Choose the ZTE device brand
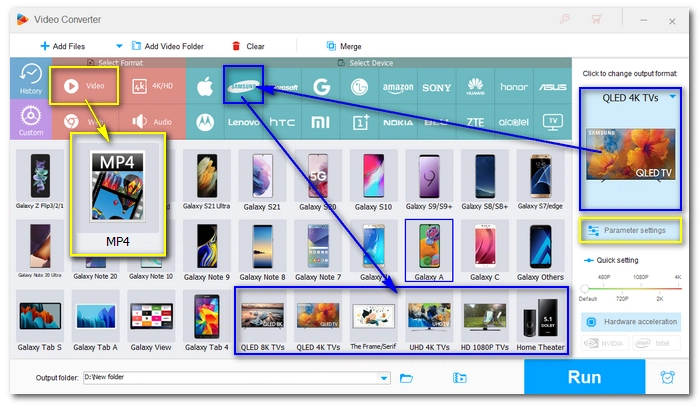 coord(475,122)
